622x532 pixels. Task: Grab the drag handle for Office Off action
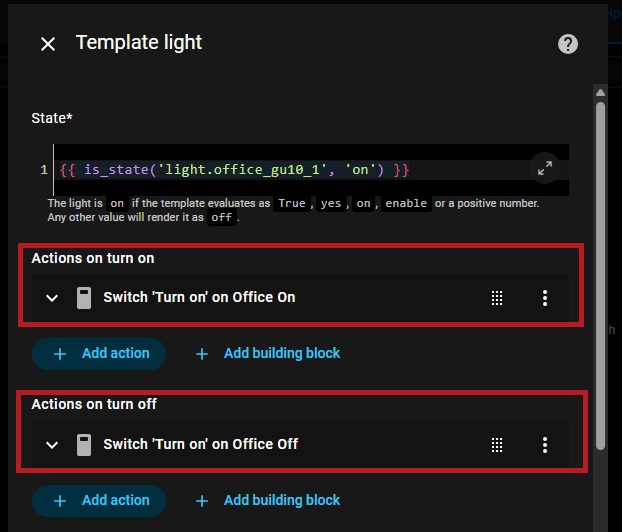(497, 444)
